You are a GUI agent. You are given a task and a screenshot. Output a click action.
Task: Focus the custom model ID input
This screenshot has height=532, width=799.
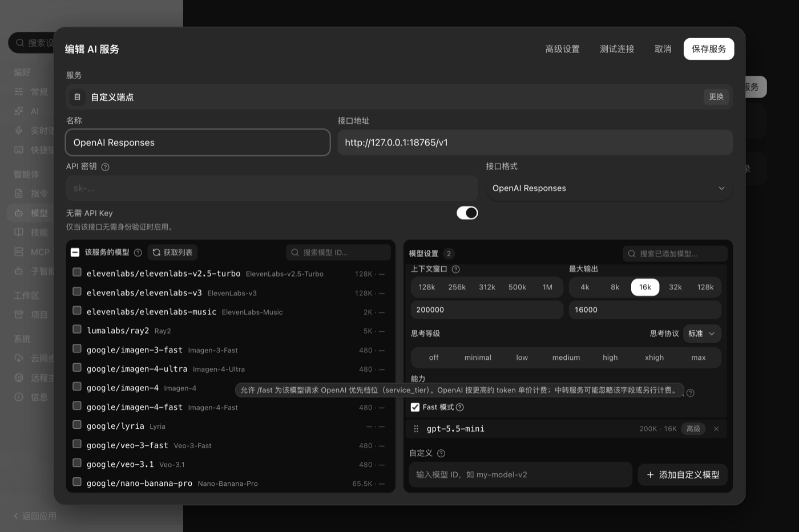[520, 474]
